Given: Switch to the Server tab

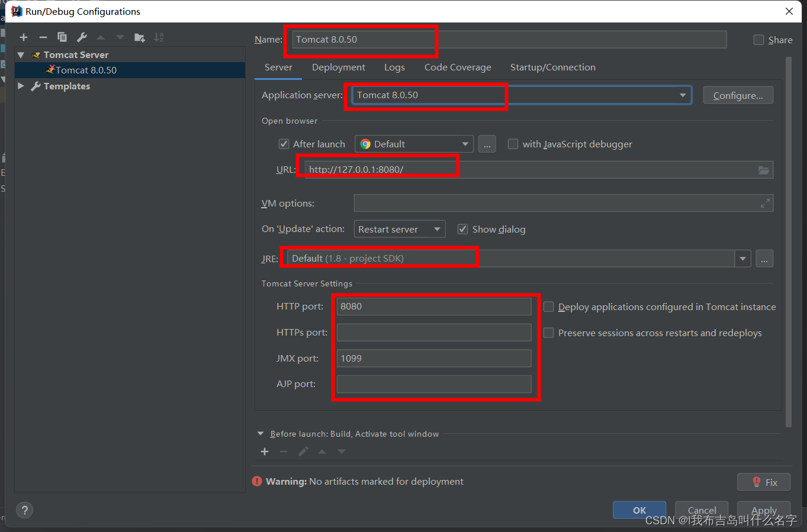Looking at the screenshot, I should (x=278, y=67).
